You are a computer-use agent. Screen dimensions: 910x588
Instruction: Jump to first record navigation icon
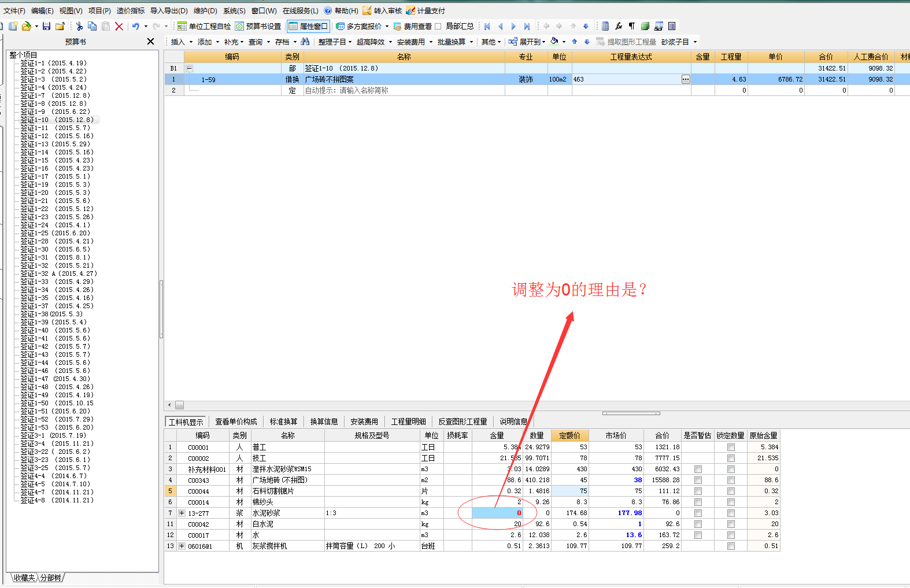point(487,26)
